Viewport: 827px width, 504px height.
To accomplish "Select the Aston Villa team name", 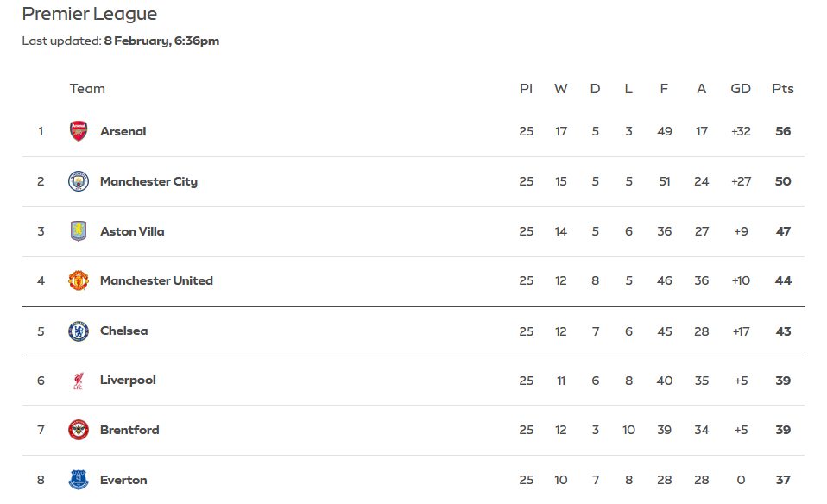I will pos(132,231).
